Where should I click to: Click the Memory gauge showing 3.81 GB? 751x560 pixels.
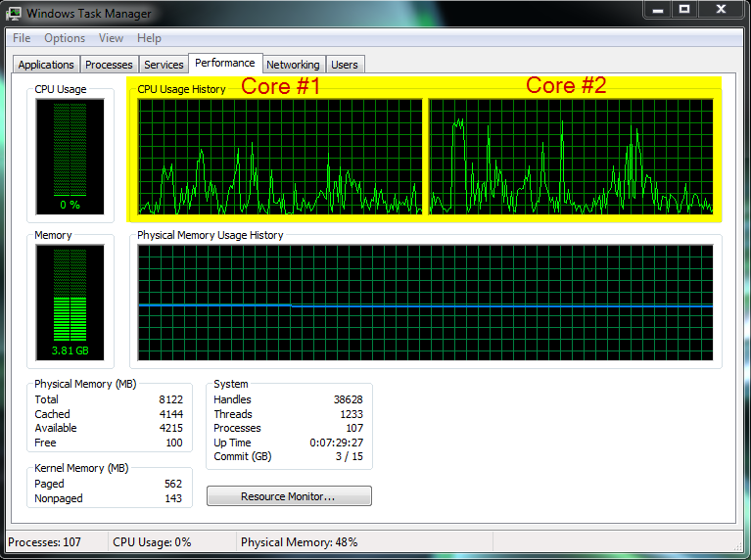click(x=70, y=302)
